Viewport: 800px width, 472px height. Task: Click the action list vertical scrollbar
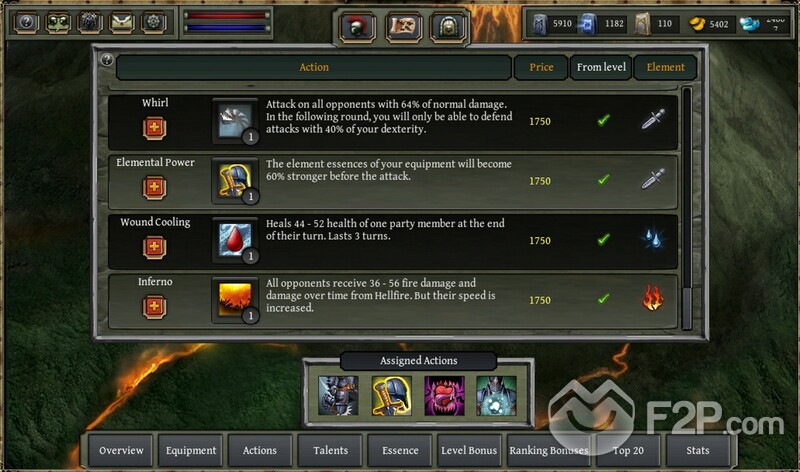click(x=687, y=208)
